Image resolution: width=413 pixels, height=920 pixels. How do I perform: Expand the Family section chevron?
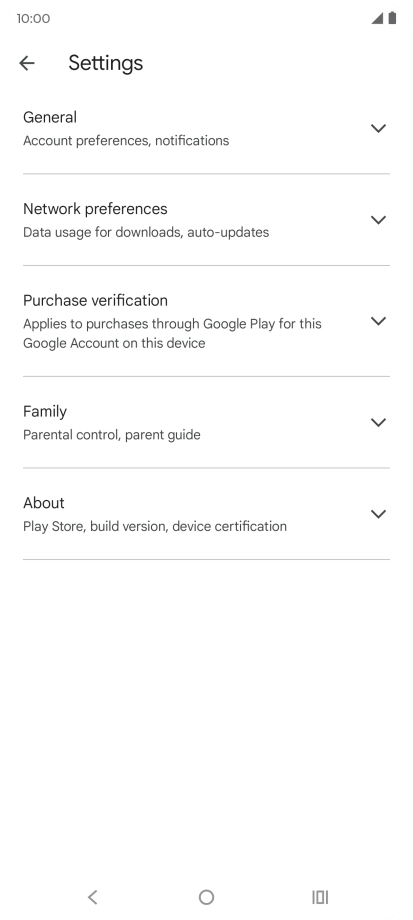(378, 422)
